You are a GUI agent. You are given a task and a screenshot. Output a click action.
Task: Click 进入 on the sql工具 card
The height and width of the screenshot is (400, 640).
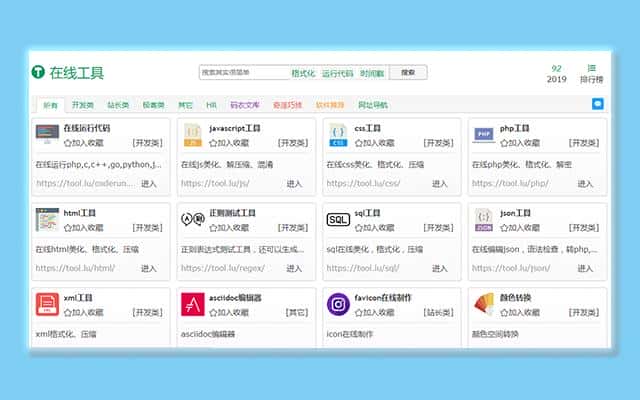click(440, 268)
